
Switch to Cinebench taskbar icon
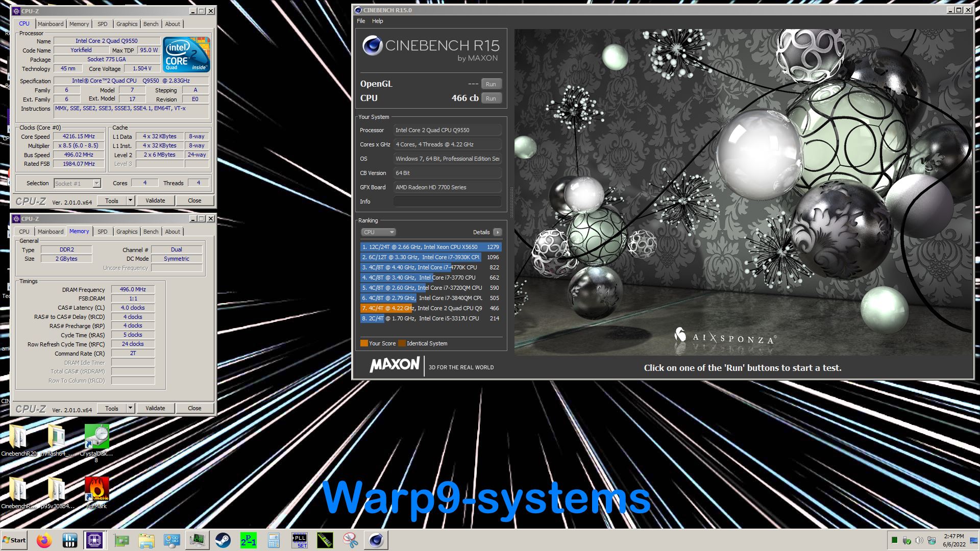point(376,540)
